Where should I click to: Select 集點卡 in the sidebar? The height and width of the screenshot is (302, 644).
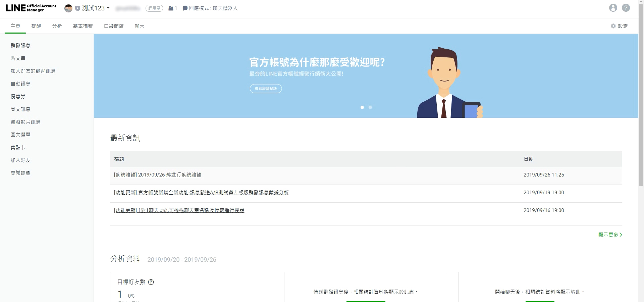[x=18, y=147]
